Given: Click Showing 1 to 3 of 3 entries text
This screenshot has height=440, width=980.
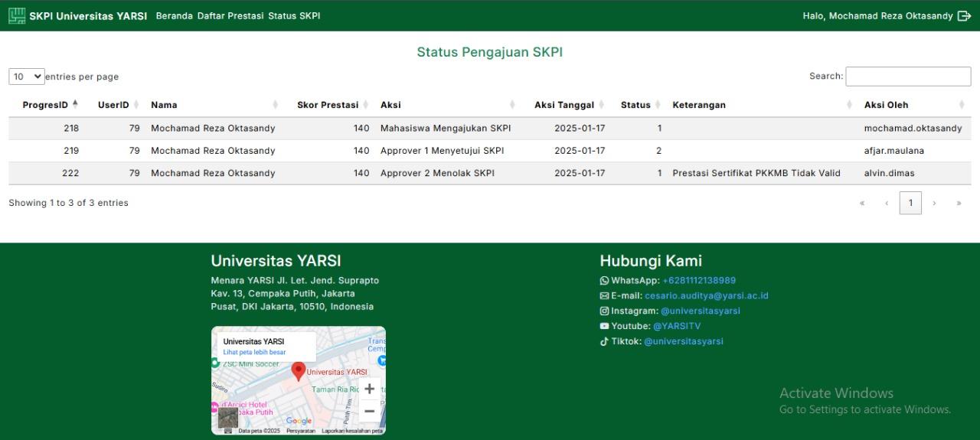Looking at the screenshot, I should coord(68,203).
